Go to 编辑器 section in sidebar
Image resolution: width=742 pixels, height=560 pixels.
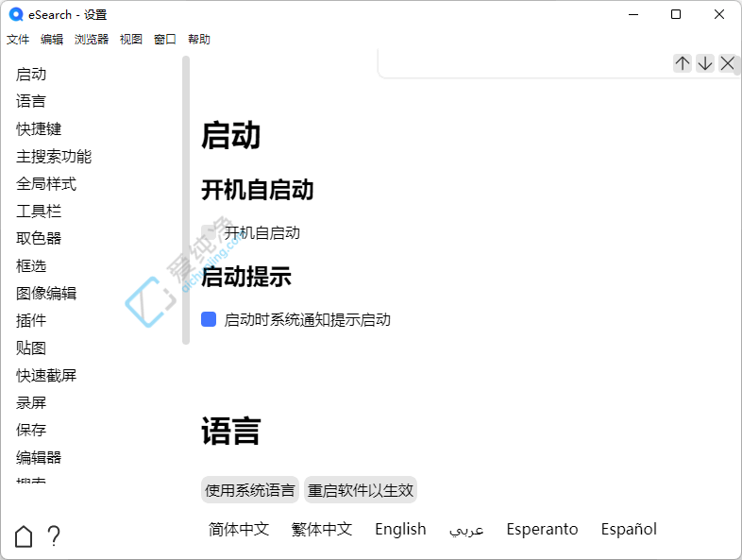(x=39, y=457)
